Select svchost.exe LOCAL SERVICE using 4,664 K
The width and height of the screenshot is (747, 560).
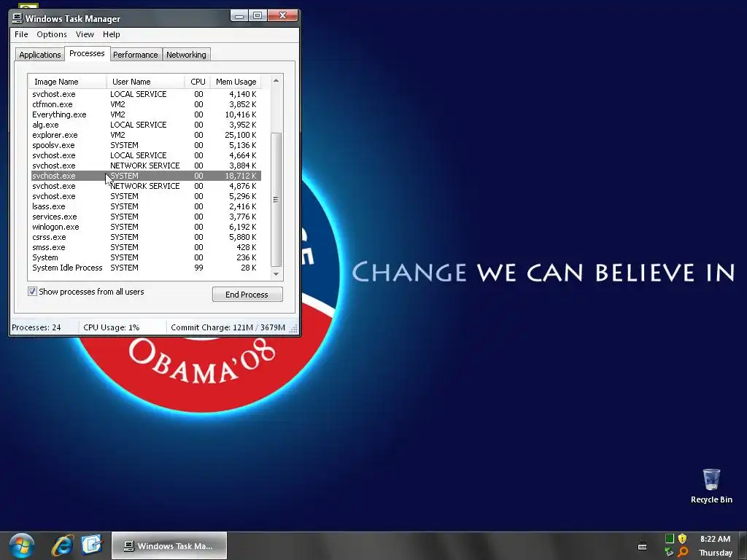[x=146, y=156]
